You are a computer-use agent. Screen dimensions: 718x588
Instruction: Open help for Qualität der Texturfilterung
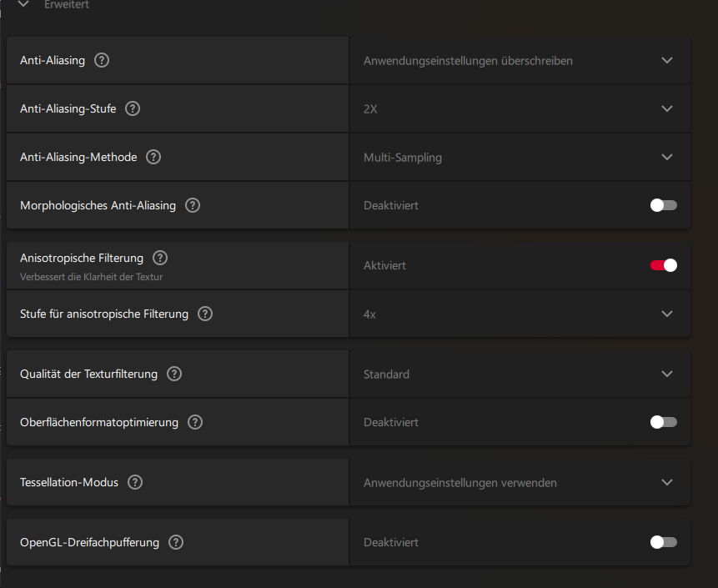(x=174, y=374)
